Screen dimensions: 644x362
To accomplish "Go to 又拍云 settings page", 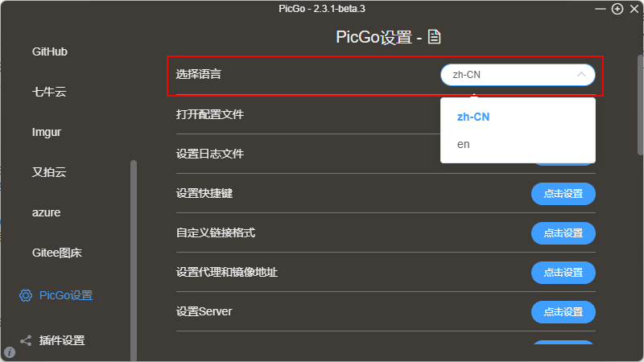I will pos(49,172).
